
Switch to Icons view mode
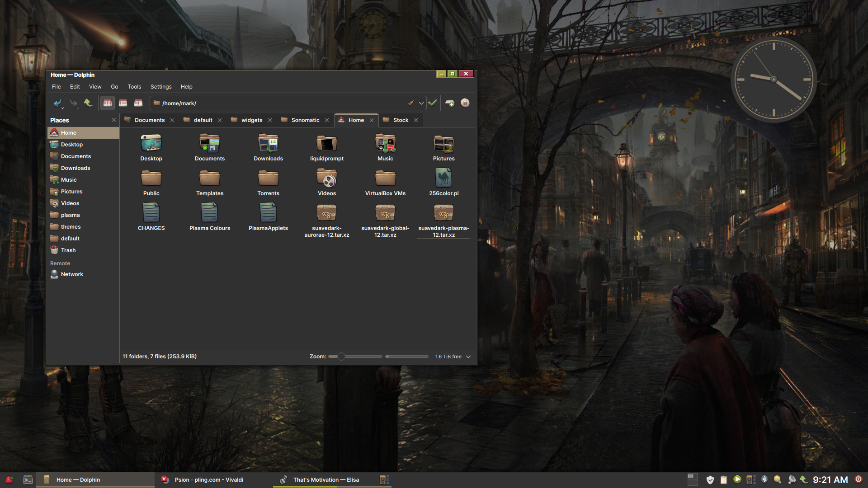coord(108,103)
